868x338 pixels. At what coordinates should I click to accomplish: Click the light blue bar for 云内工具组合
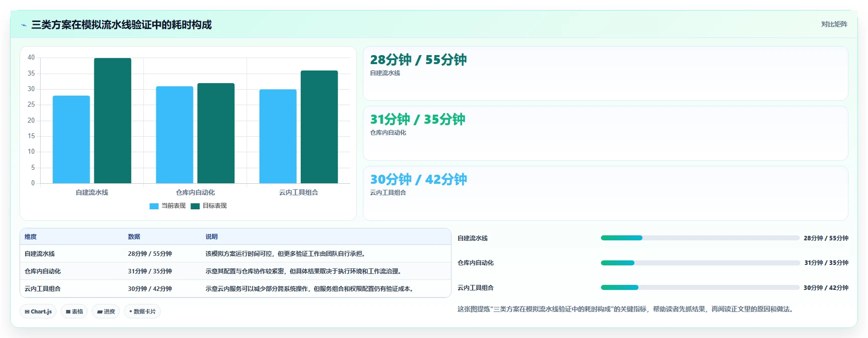(278, 136)
